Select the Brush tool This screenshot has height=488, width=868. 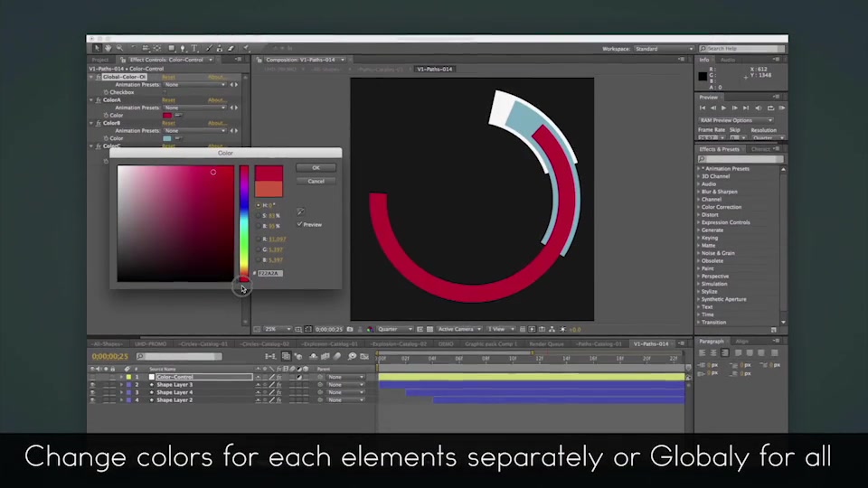click(x=209, y=49)
